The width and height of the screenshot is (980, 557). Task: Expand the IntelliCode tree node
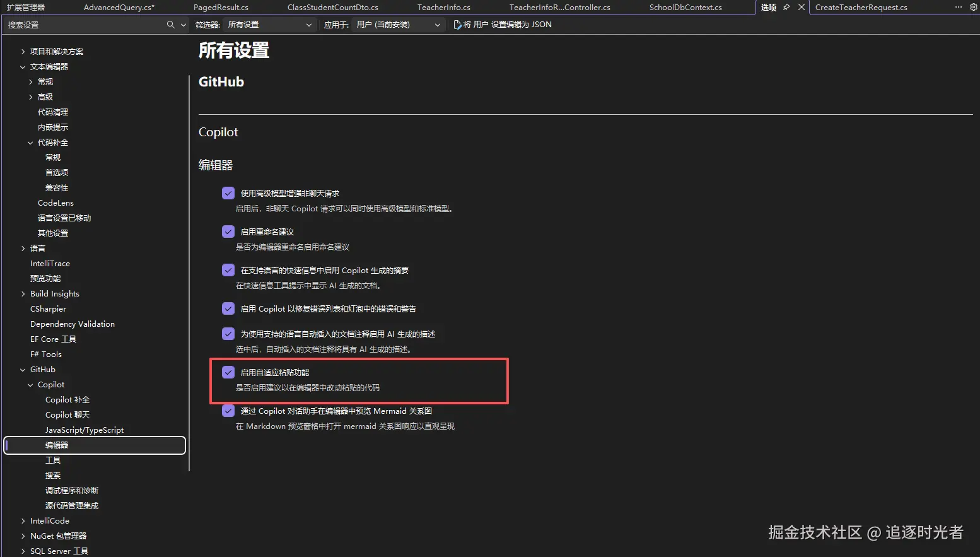click(x=23, y=521)
